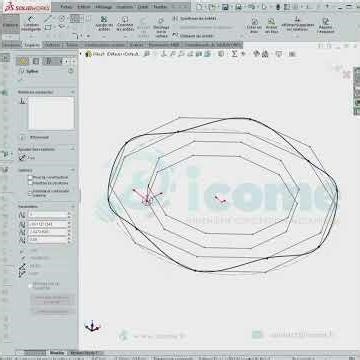Viewport: 360px width, 360px height.
Task: Click inside the existing relations list box
Action: [x=51, y=113]
